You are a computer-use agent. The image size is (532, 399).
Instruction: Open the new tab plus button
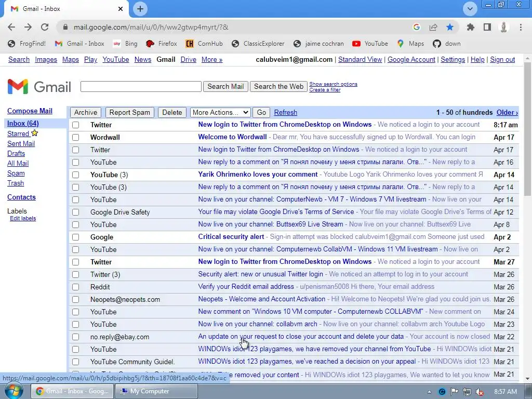pos(140,9)
